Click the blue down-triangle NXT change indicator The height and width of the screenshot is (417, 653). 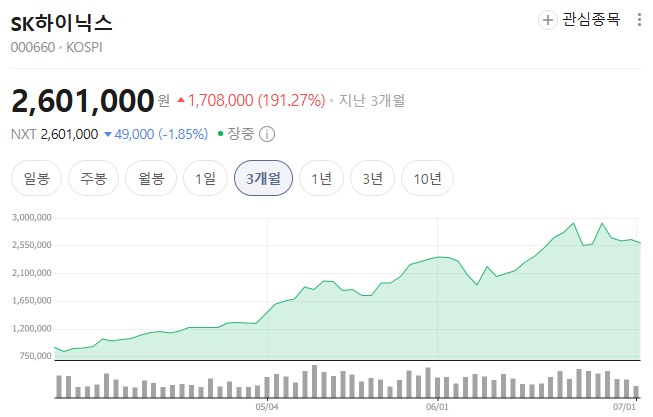click(x=108, y=134)
